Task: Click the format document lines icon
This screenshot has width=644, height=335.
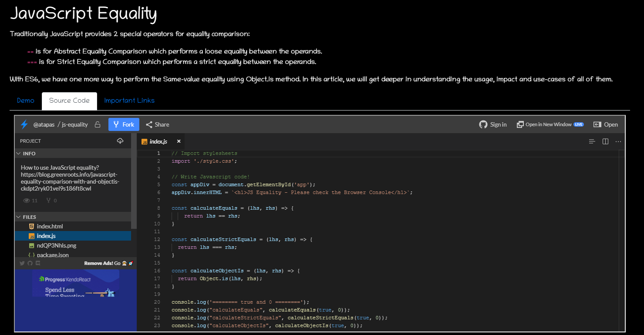Action: click(592, 141)
